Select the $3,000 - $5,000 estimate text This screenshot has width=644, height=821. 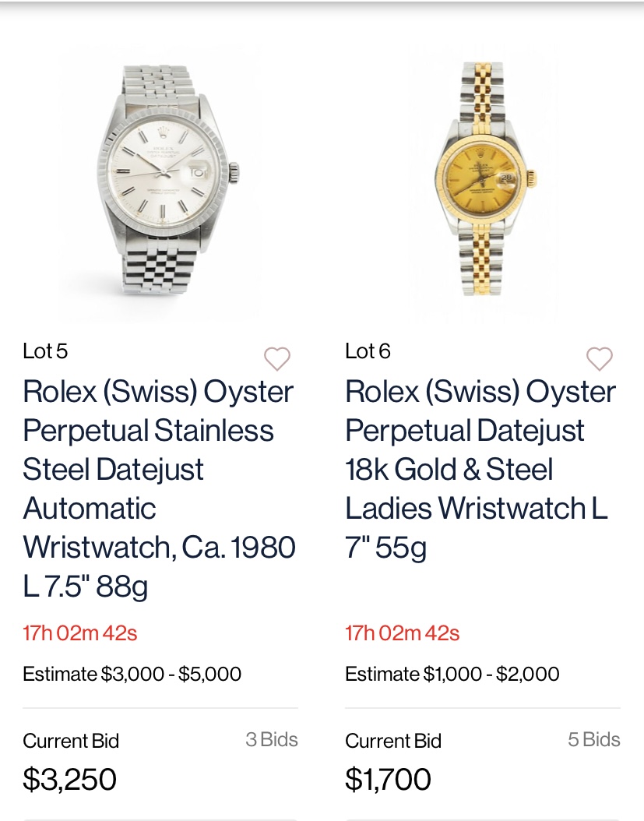[171, 674]
